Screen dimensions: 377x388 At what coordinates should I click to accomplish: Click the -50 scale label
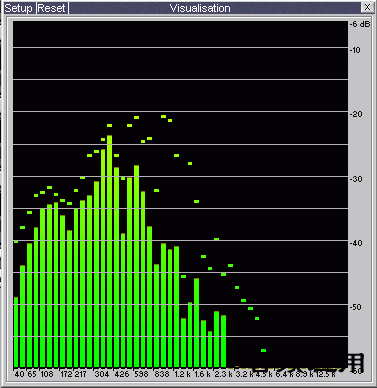tap(356, 307)
